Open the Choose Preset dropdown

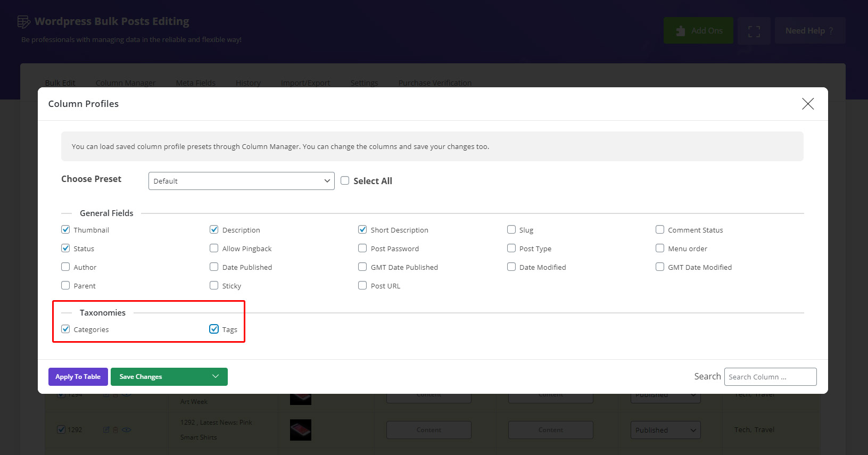point(242,181)
